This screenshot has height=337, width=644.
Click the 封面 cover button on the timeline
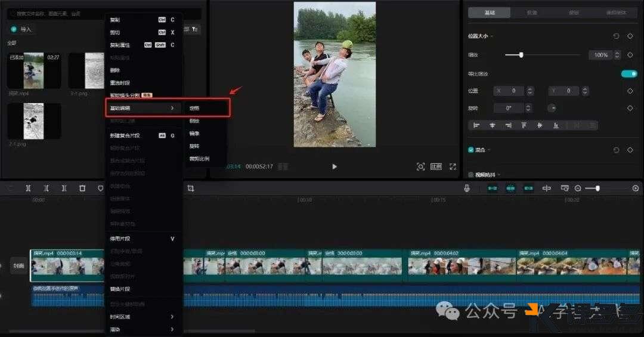pos(19,266)
